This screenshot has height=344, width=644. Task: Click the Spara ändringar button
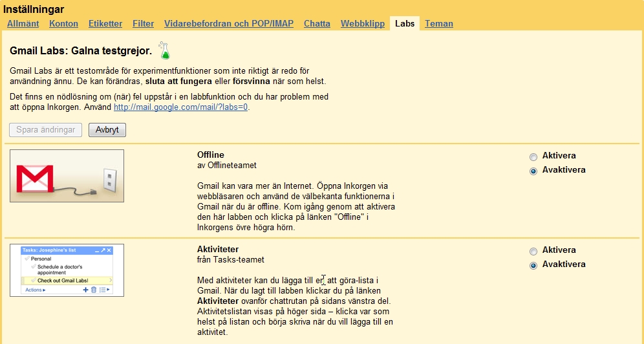[x=46, y=130]
